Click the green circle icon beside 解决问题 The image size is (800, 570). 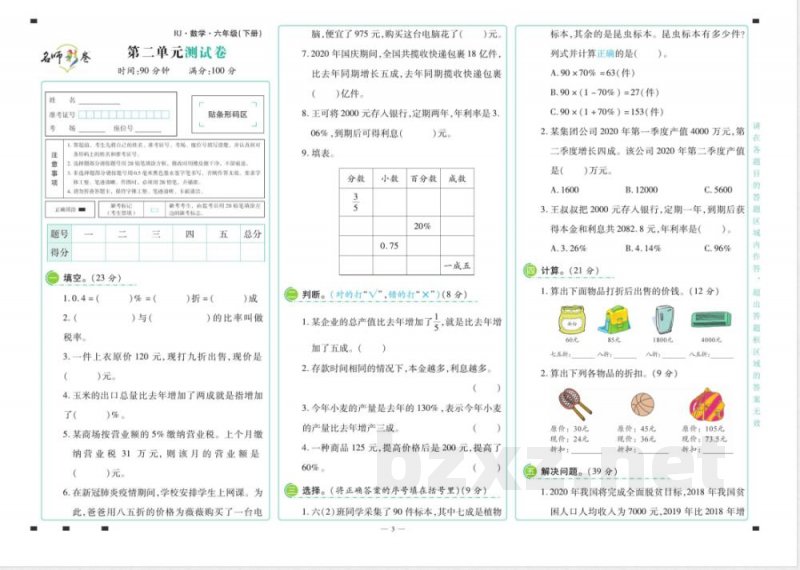[x=530, y=472]
